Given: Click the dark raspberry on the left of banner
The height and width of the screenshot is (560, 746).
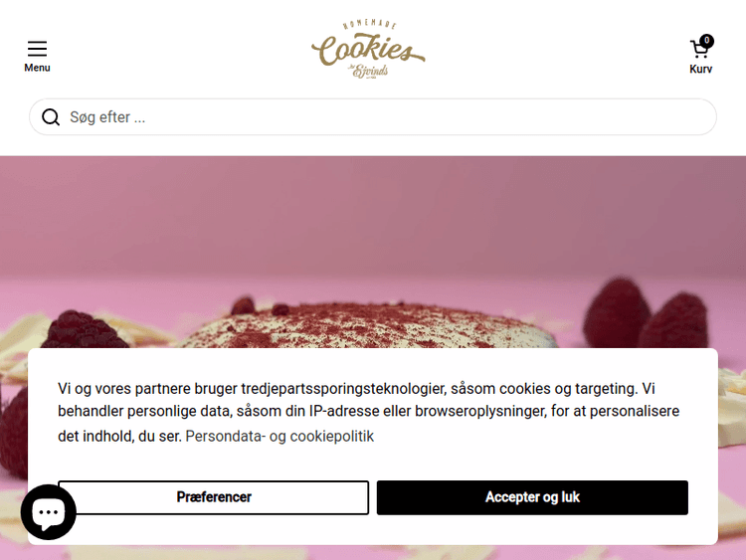Looking at the screenshot, I should point(84,329).
